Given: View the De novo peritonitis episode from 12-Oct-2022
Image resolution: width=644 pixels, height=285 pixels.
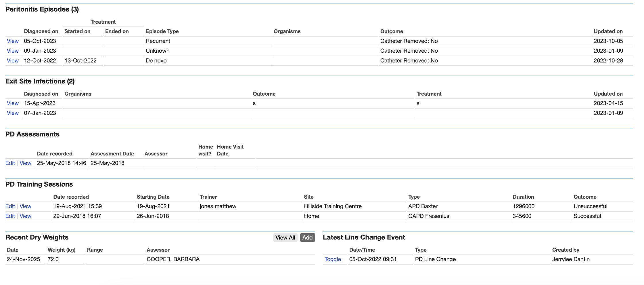Looking at the screenshot, I should (x=12, y=60).
